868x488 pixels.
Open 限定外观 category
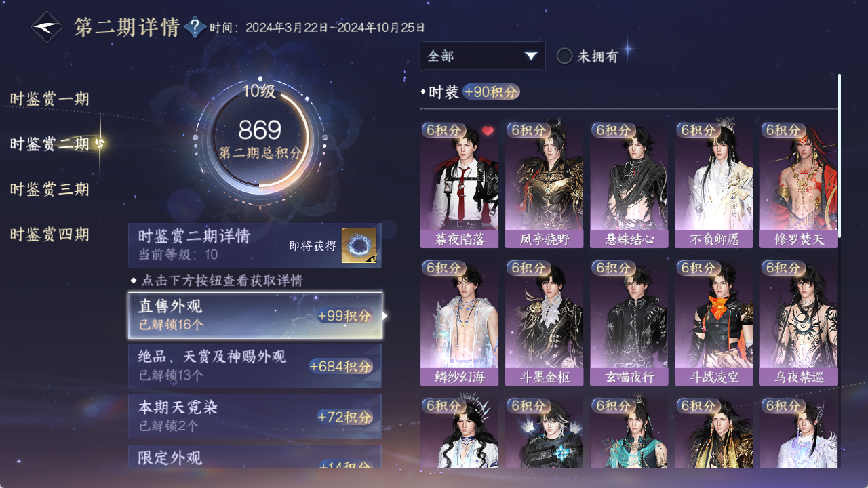pyautogui.click(x=255, y=457)
